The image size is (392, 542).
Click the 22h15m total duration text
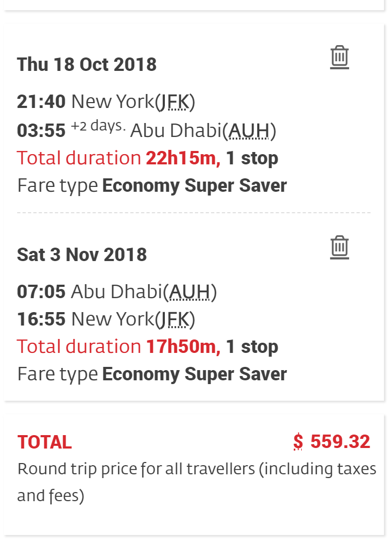pos(183,158)
